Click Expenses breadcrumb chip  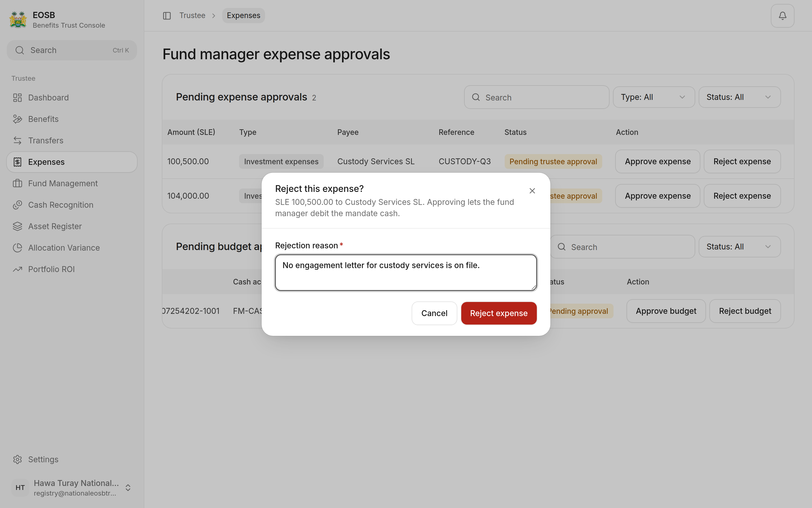click(x=243, y=16)
